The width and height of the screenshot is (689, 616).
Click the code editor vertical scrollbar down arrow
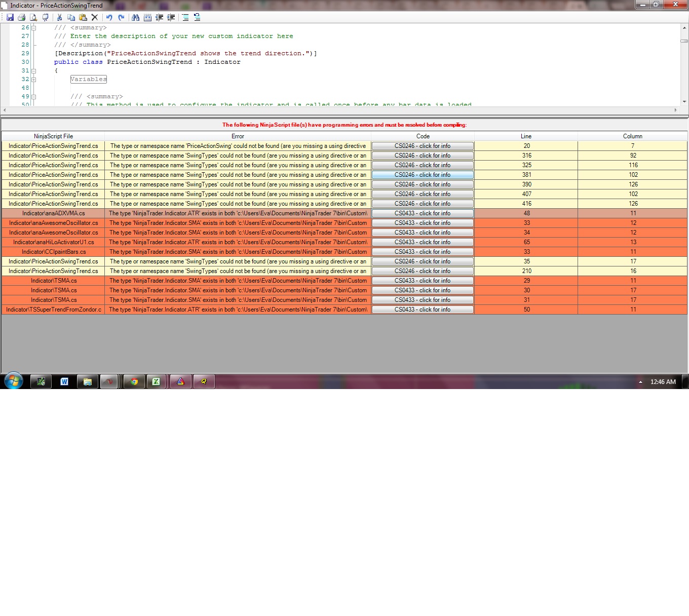(684, 102)
